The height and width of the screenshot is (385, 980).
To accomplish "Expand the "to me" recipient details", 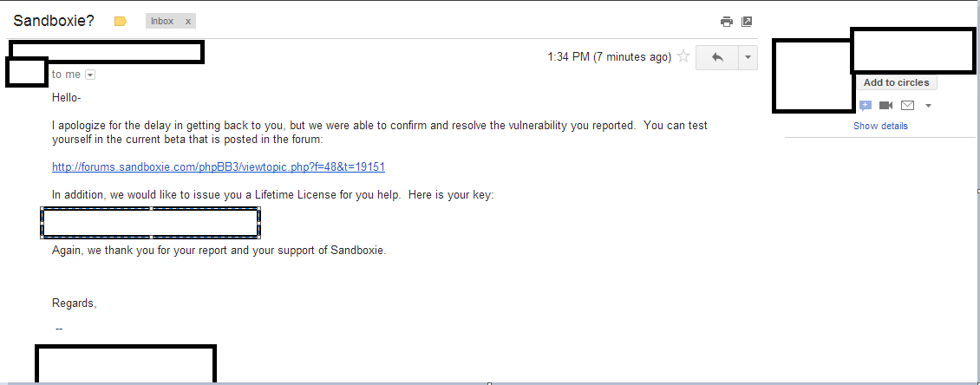I will [90, 75].
